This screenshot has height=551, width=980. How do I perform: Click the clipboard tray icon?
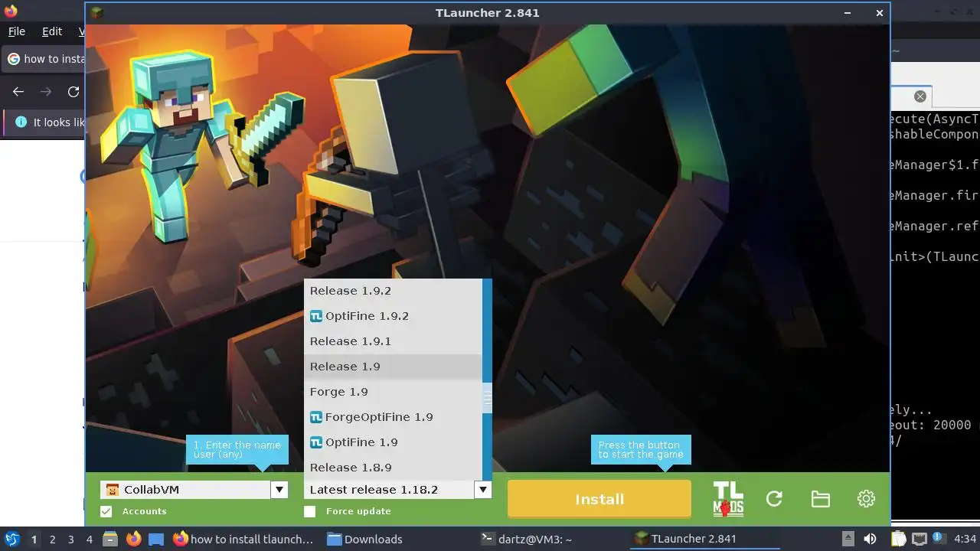click(899, 539)
